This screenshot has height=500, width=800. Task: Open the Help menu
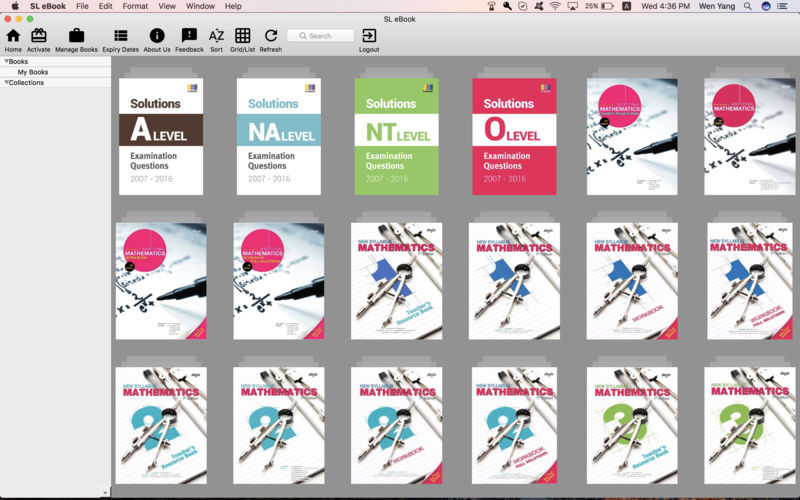pyautogui.click(x=233, y=6)
